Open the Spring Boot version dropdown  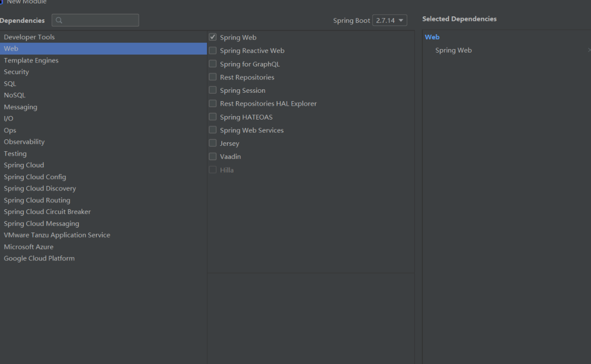click(x=390, y=20)
